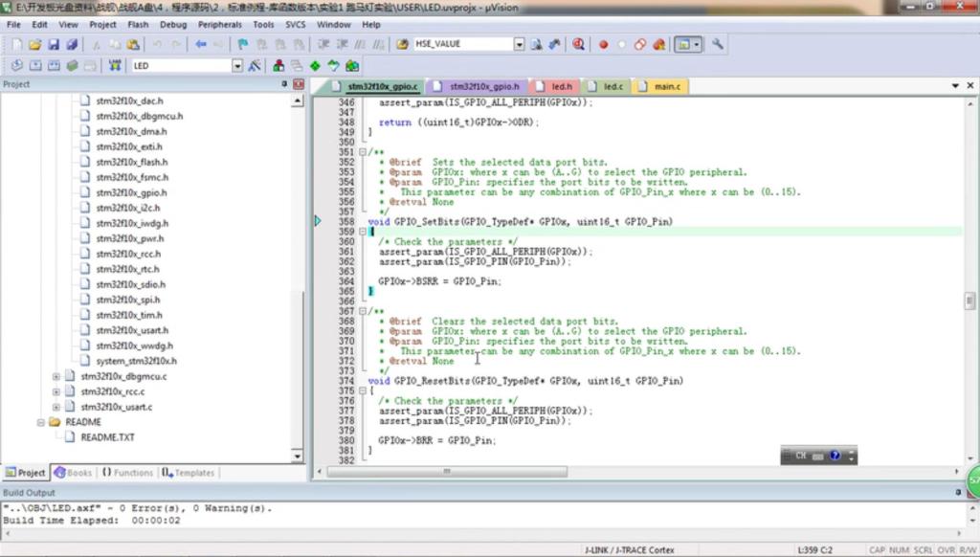The height and width of the screenshot is (557, 980).
Task: Click the Options for Target icon
Action: coord(255,66)
